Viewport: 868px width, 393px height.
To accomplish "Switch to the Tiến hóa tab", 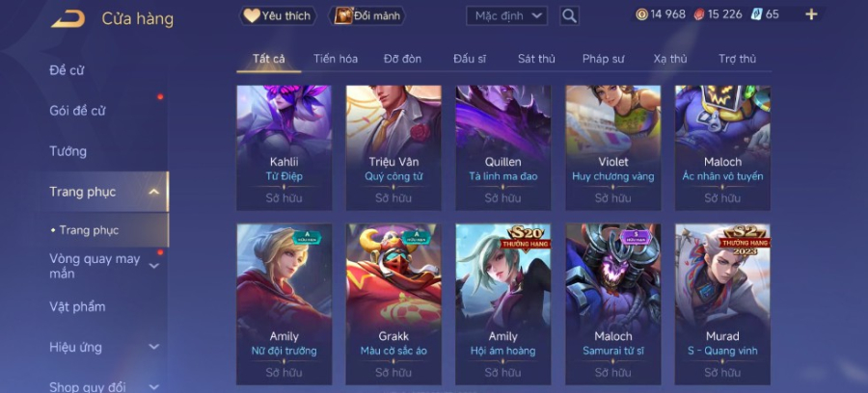I will click(336, 59).
